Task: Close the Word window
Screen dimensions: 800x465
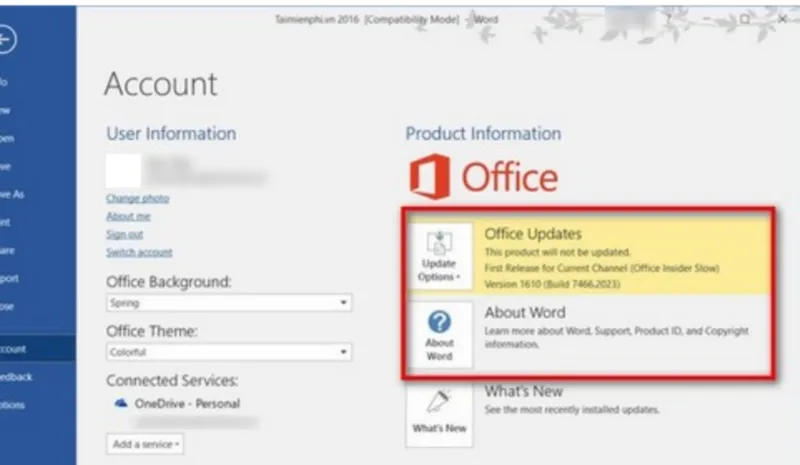Action: coord(783,18)
